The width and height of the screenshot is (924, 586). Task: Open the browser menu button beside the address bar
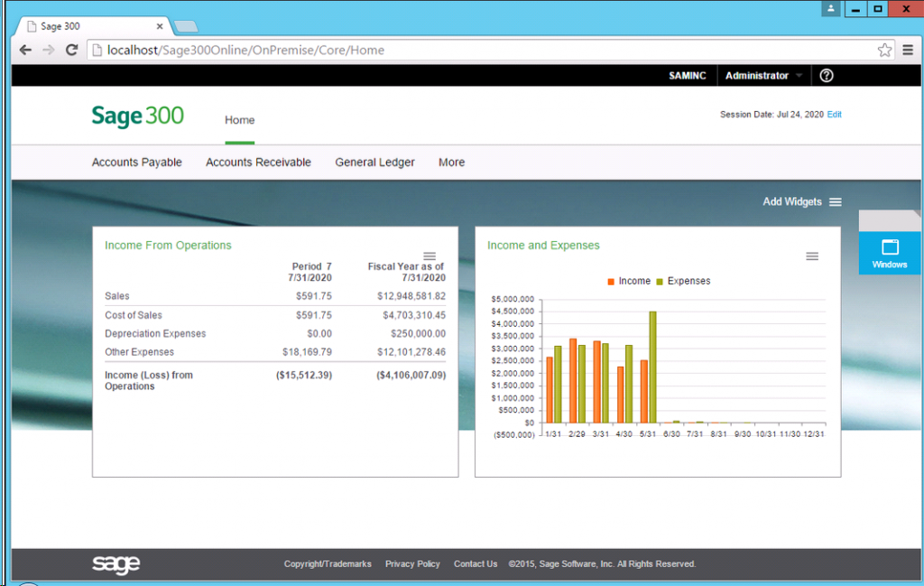click(910, 50)
